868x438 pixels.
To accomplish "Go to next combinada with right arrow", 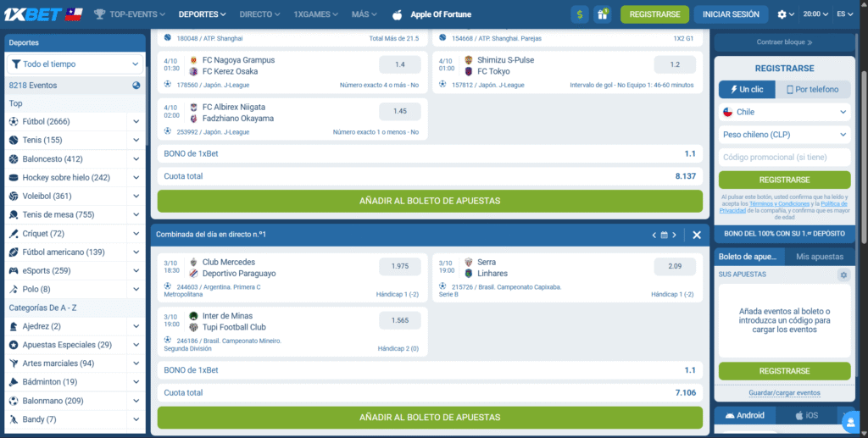I will (674, 235).
